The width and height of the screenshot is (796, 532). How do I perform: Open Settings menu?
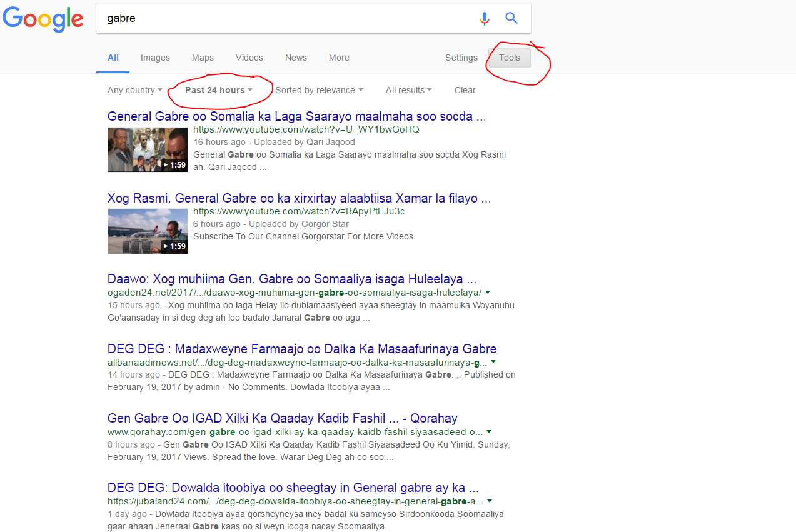click(x=461, y=58)
